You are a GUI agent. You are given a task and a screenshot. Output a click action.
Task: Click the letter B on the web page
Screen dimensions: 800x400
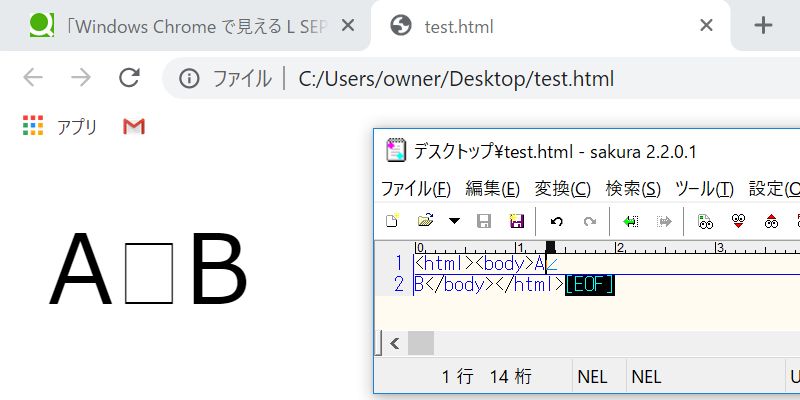pos(218,268)
